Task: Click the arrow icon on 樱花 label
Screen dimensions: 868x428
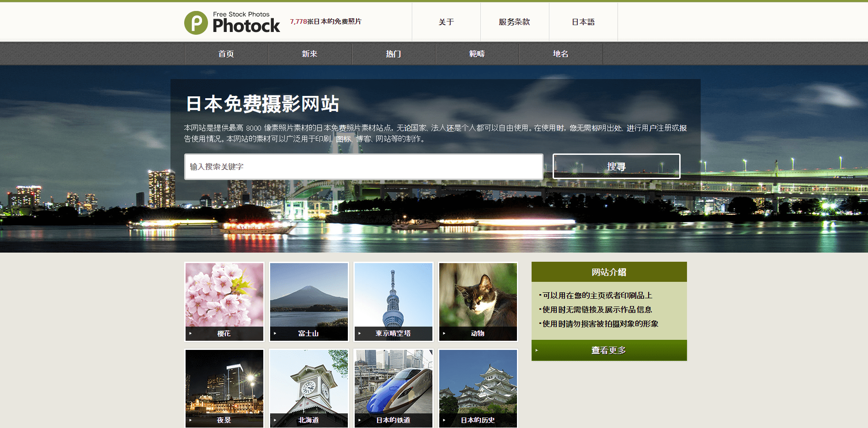Action: click(x=191, y=333)
